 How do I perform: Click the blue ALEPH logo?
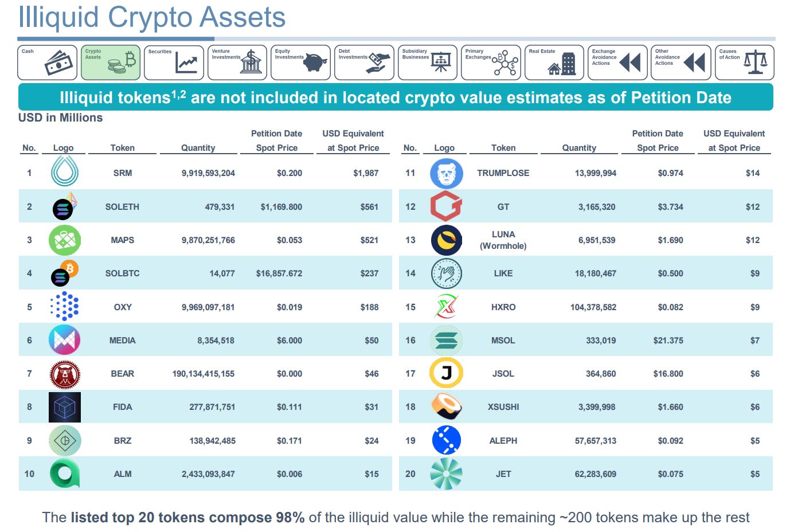(446, 440)
